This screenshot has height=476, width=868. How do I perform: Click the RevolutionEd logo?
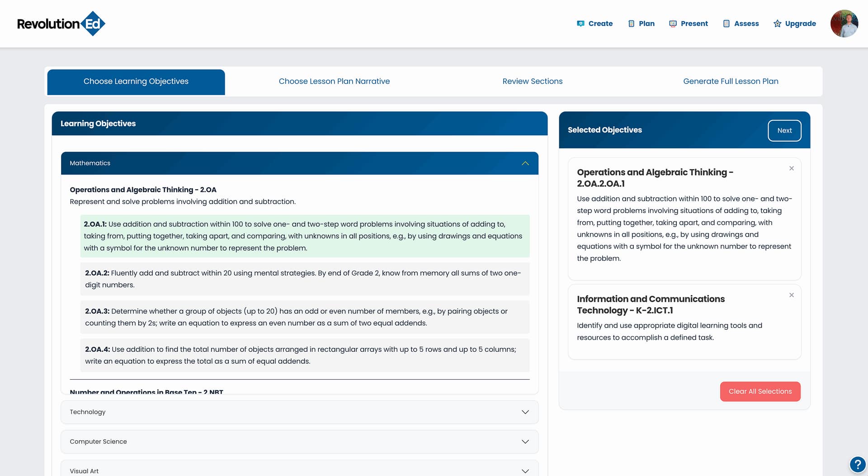pos(61,24)
